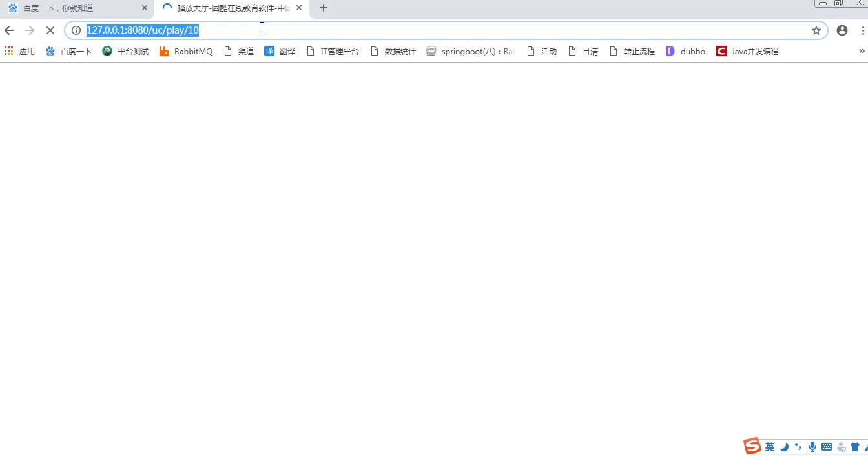The width and height of the screenshot is (868, 457).
Task: Open the Sogou skin shirt icon
Action: pos(855,447)
